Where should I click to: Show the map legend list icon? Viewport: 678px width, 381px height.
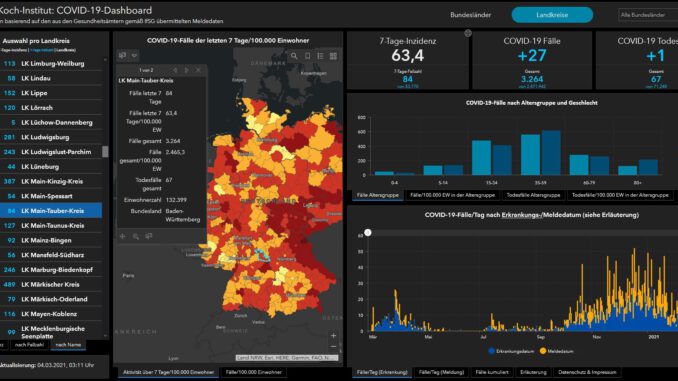pyautogui.click(x=320, y=56)
